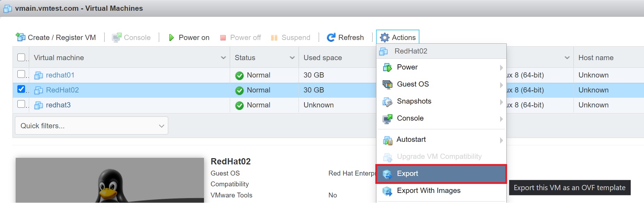The image size is (644, 203).
Task: Click the redhat01 VM icon
Action: tap(39, 75)
